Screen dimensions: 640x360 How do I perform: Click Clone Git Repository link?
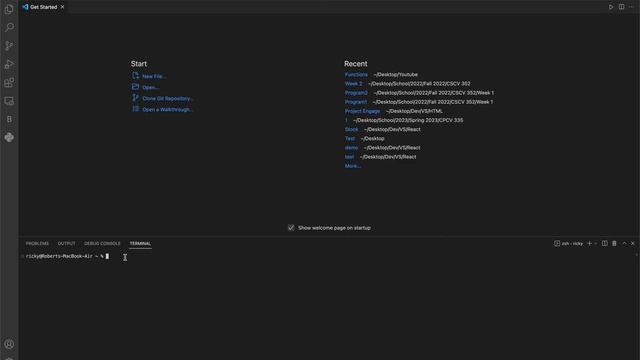tap(168, 98)
